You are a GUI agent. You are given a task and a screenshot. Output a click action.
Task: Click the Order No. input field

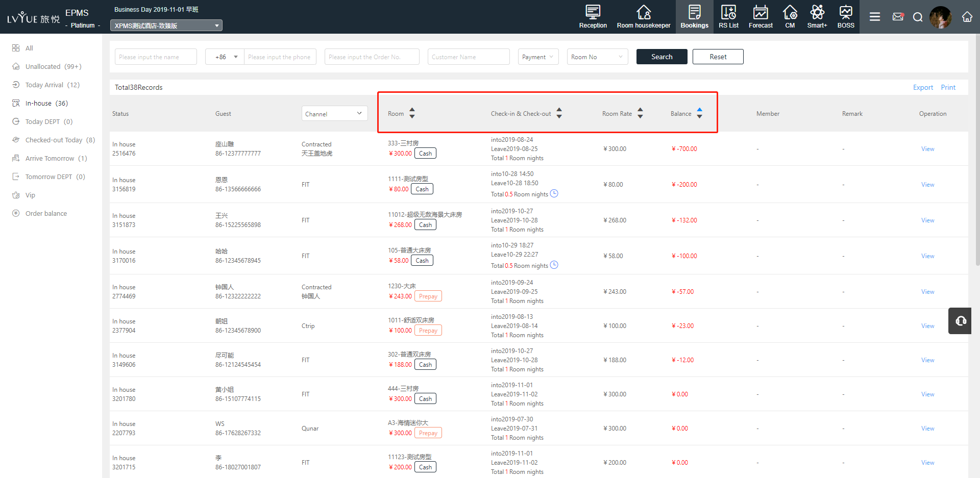pyautogui.click(x=372, y=57)
